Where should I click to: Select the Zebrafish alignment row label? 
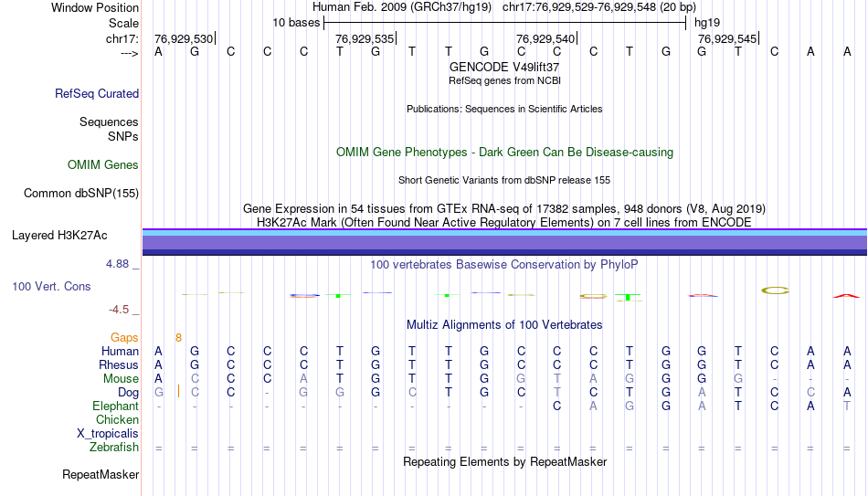click(x=114, y=448)
